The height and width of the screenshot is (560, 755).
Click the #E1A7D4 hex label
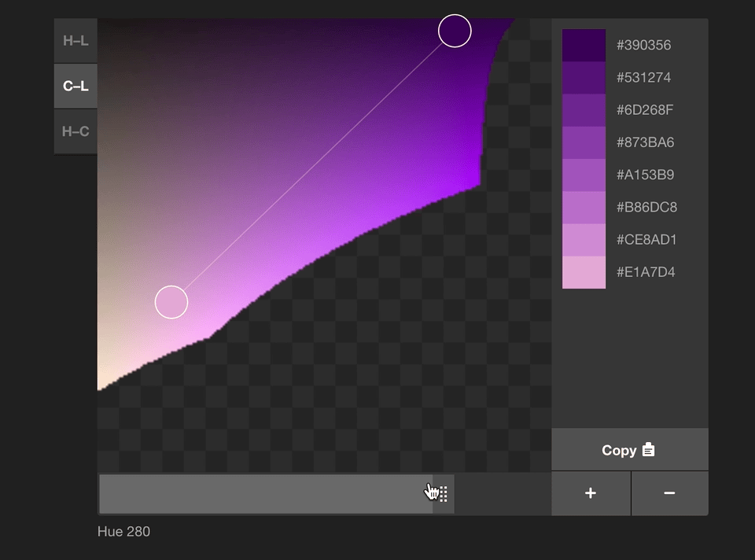(x=646, y=273)
